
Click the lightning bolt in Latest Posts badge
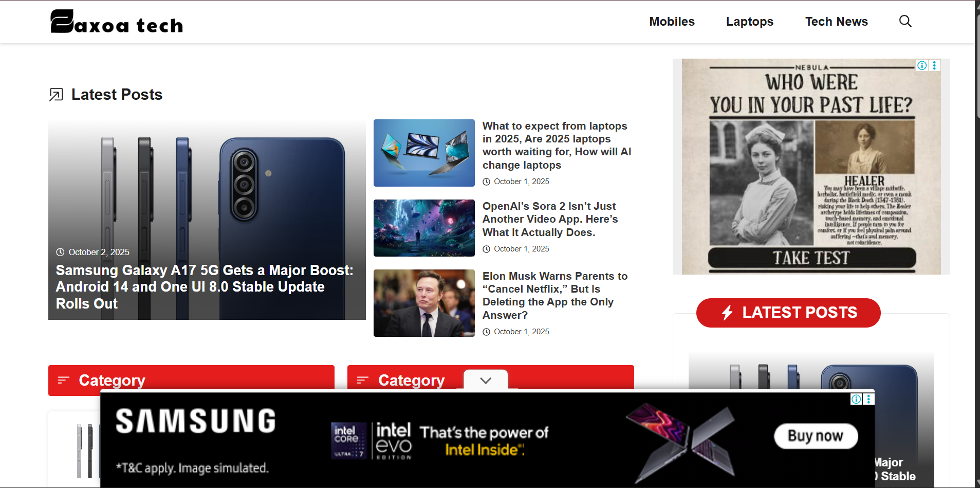(x=727, y=313)
